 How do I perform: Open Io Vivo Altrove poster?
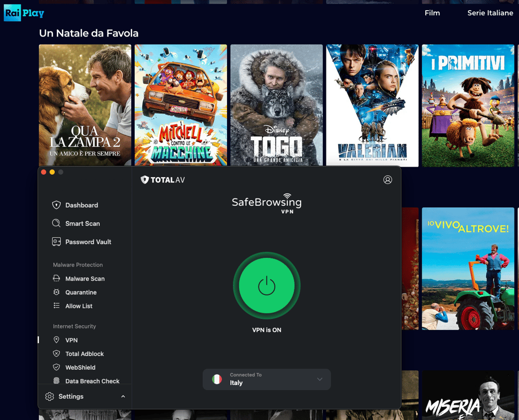pyautogui.click(x=468, y=269)
